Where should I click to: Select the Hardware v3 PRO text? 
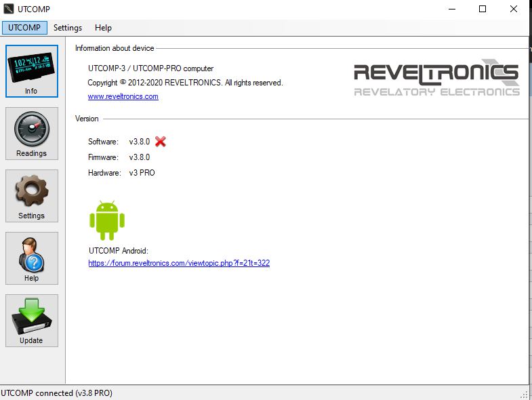pyautogui.click(x=142, y=173)
